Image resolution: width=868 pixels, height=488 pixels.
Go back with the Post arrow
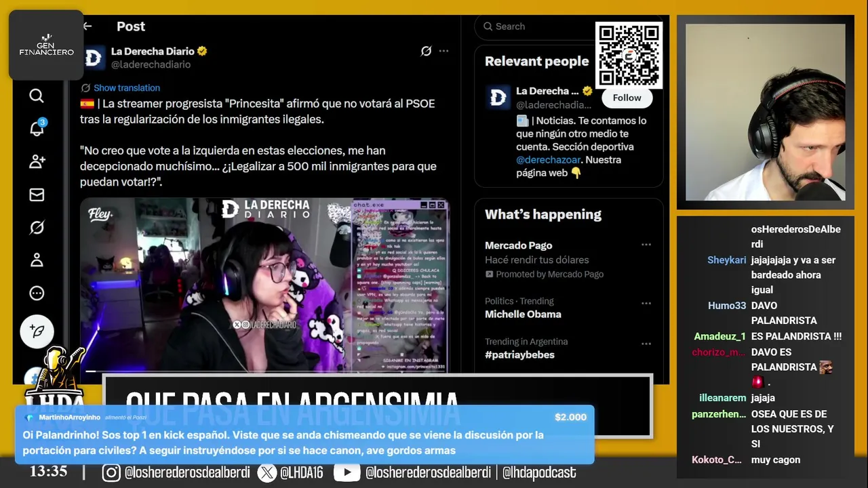87,26
